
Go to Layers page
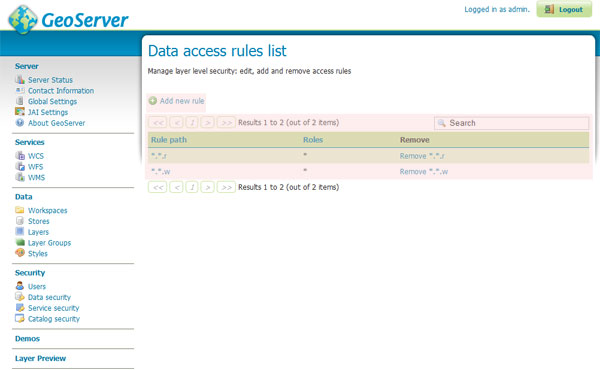(x=38, y=232)
